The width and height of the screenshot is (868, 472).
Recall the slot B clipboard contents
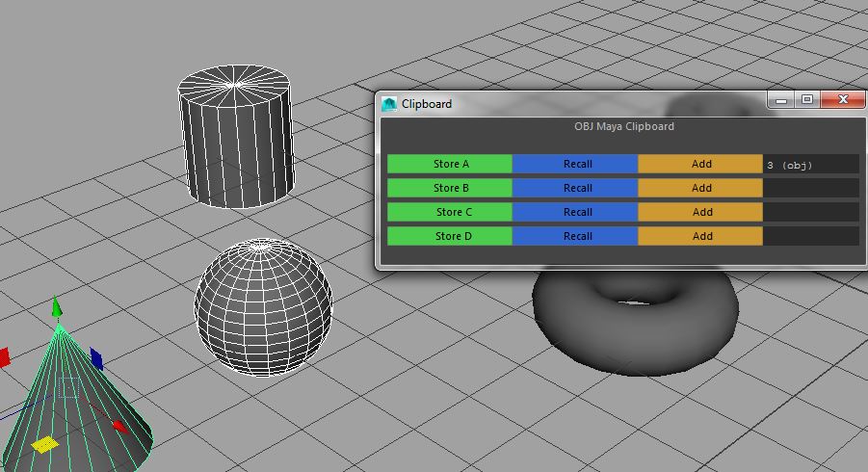[x=575, y=188]
